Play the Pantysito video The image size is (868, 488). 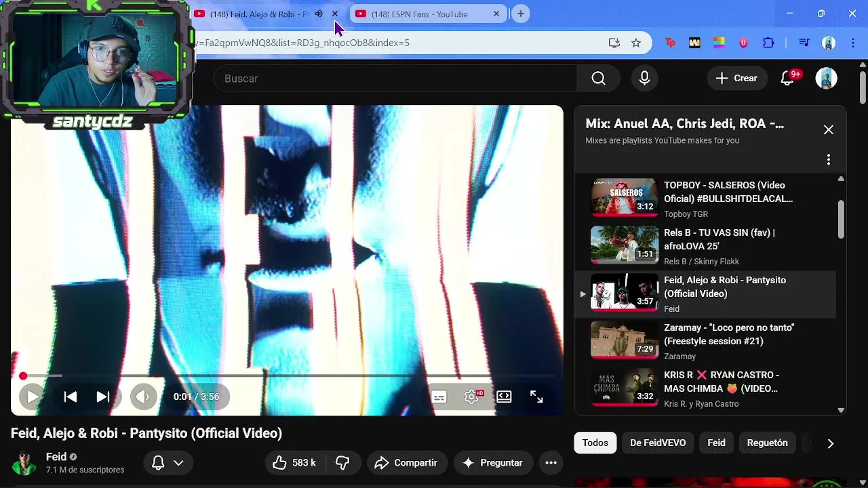coord(32,396)
